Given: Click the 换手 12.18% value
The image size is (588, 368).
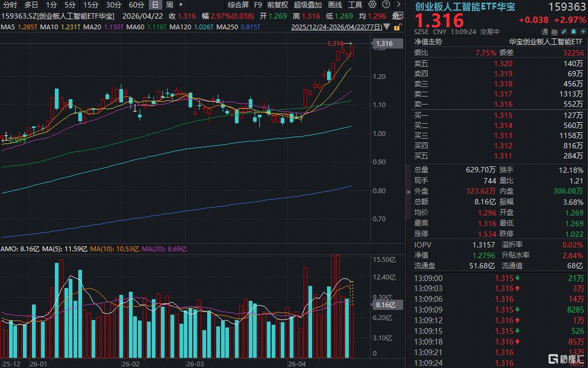Looking at the screenshot, I should tap(571, 170).
